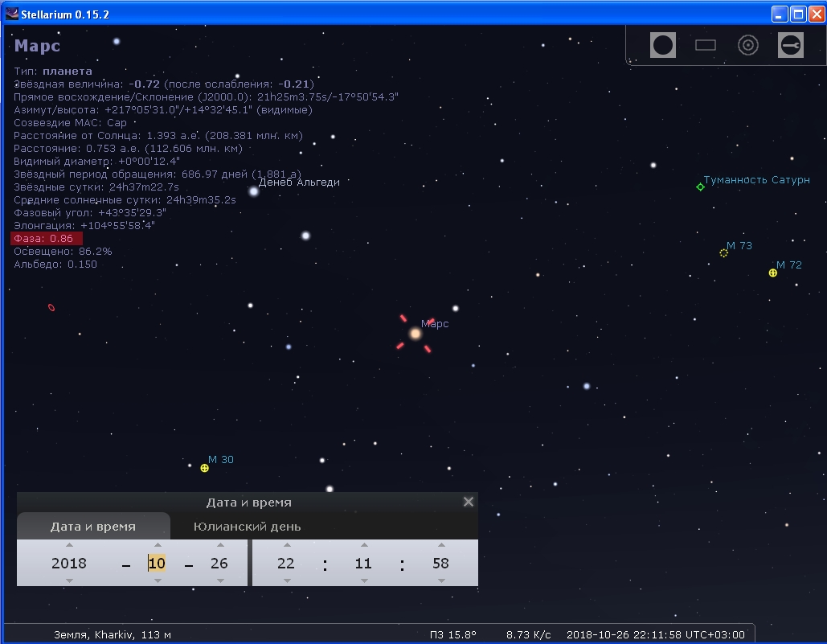Select the M 72 cluster marker
827x644 pixels.
(x=772, y=273)
